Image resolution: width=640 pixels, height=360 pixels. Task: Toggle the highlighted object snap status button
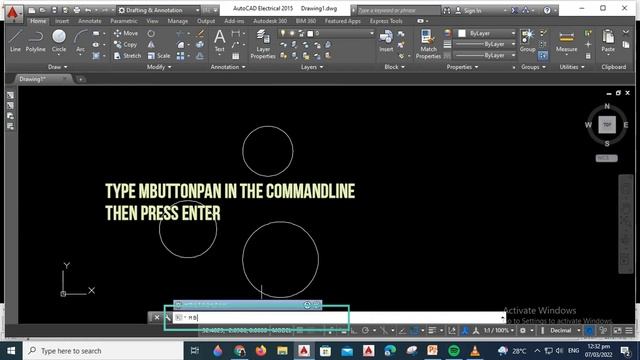click(415, 331)
